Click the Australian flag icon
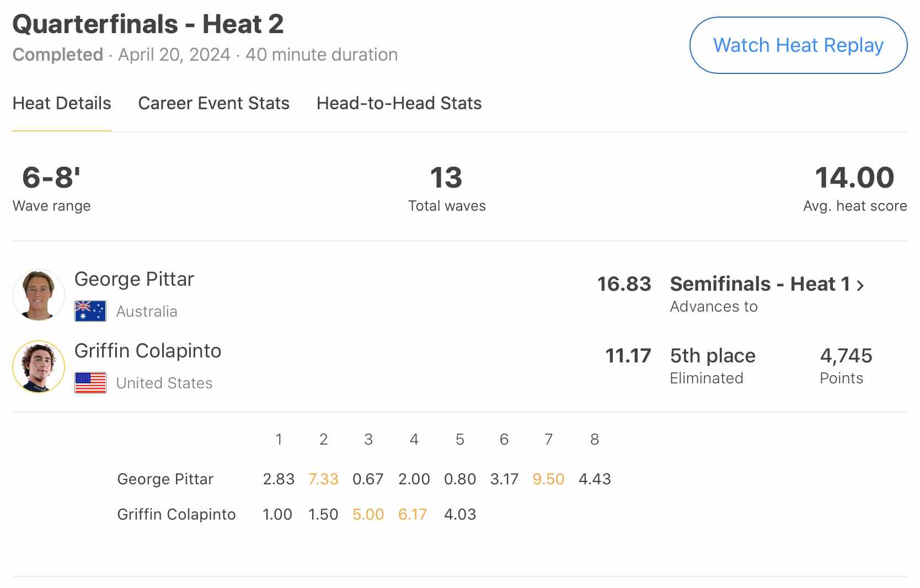 coord(90,311)
